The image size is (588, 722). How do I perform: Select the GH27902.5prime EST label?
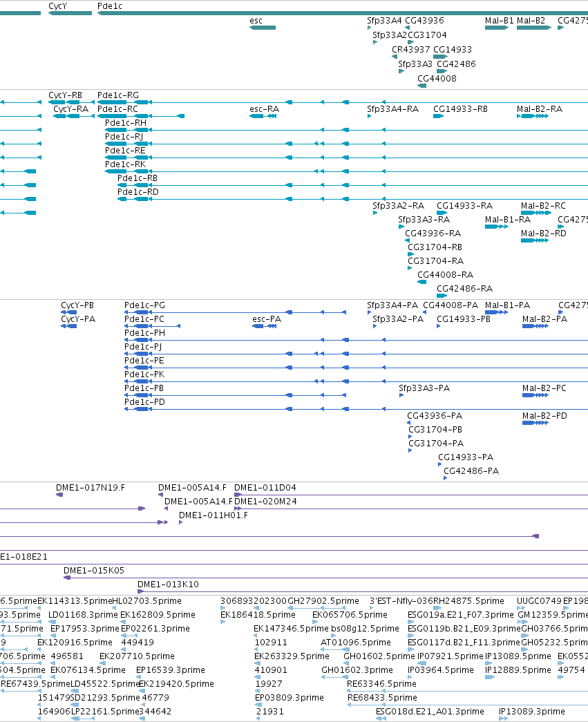pos(323,601)
